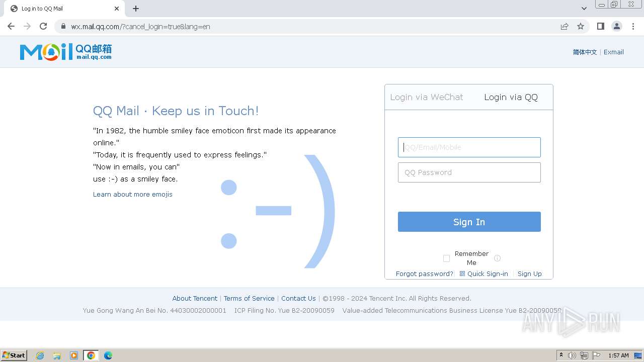This screenshot has width=644, height=362.
Task: Go back in browser history
Action: (x=11, y=26)
